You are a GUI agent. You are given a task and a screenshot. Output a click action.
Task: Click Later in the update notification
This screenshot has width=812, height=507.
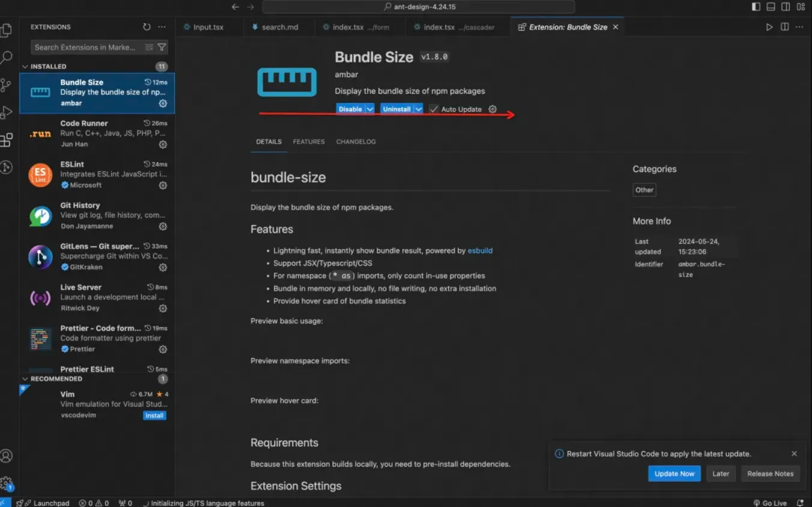(721, 474)
